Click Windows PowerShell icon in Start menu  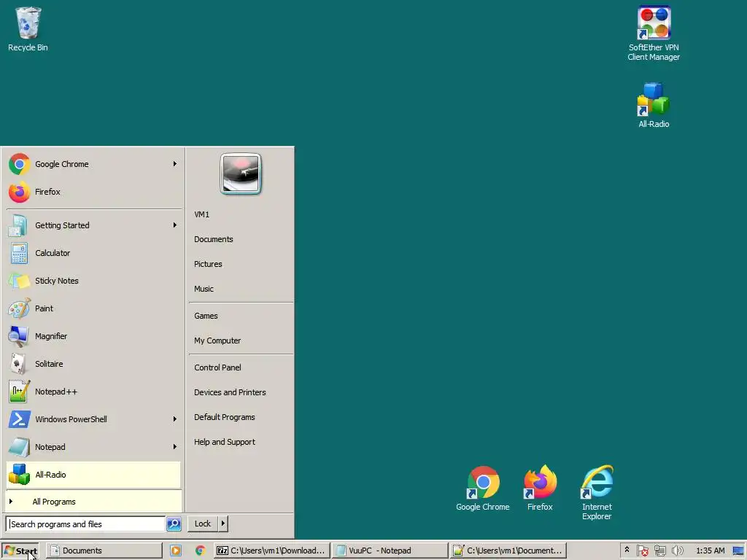[x=19, y=419]
